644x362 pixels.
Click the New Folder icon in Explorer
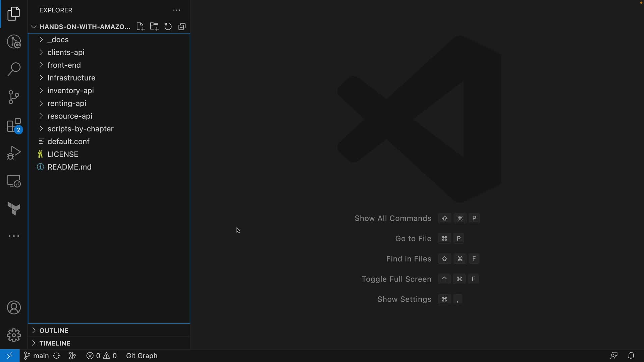point(154,27)
